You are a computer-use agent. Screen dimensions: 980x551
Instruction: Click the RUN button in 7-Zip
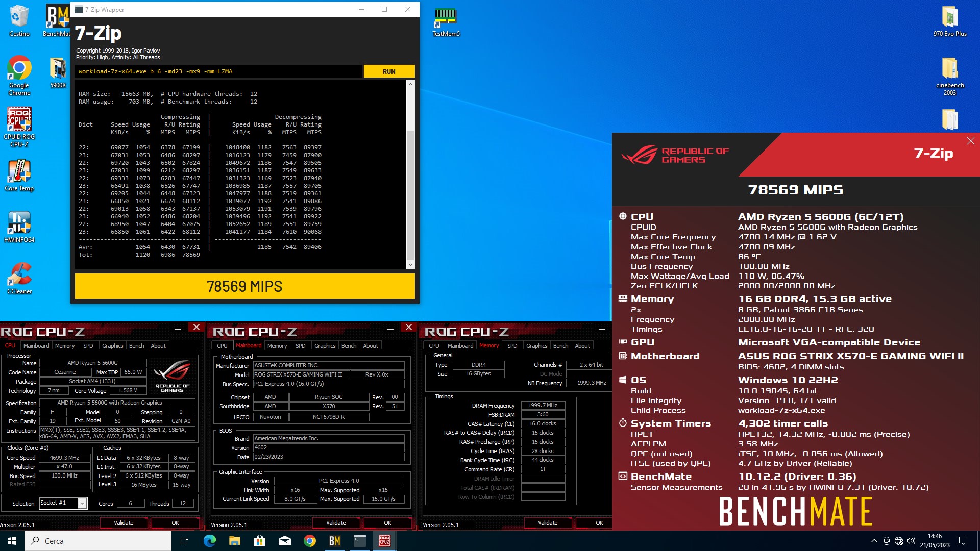click(389, 71)
